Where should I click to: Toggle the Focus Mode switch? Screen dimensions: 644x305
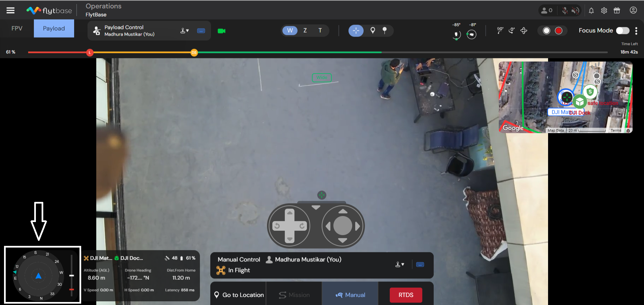pyautogui.click(x=623, y=31)
